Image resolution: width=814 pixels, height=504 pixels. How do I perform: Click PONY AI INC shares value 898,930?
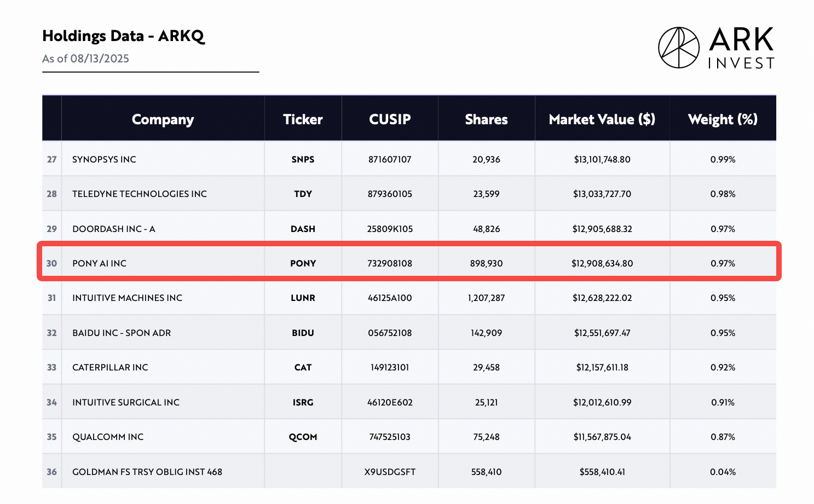(486, 263)
